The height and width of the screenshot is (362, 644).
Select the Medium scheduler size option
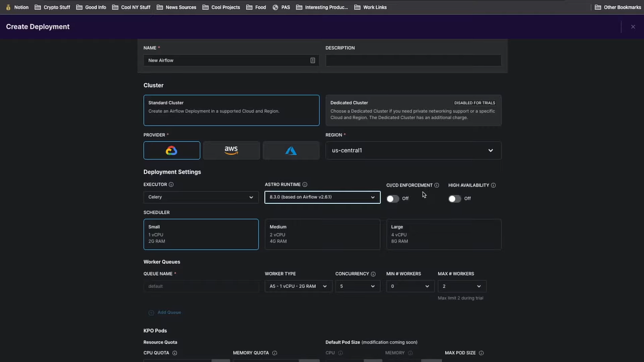coord(322,234)
